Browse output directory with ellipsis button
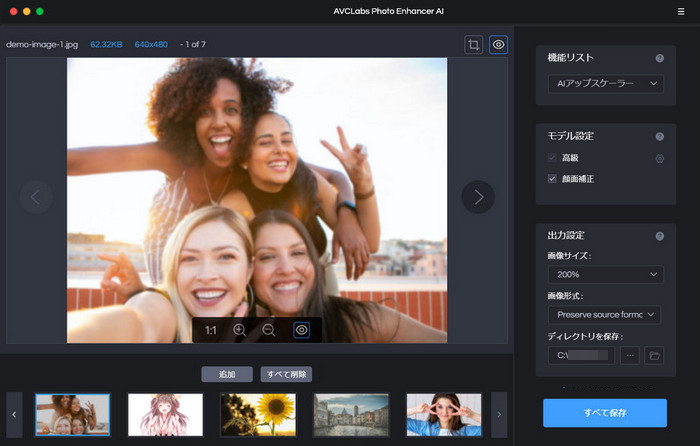Image resolution: width=700 pixels, height=446 pixels. (x=630, y=355)
